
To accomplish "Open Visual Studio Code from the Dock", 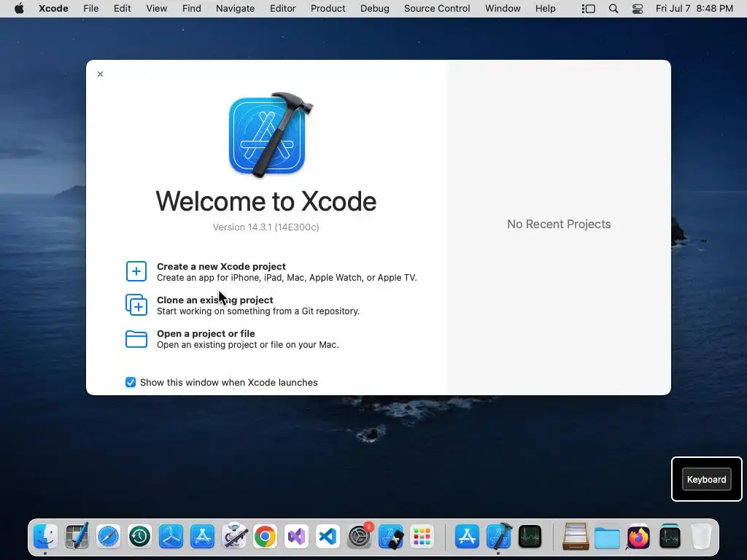I will click(x=328, y=537).
